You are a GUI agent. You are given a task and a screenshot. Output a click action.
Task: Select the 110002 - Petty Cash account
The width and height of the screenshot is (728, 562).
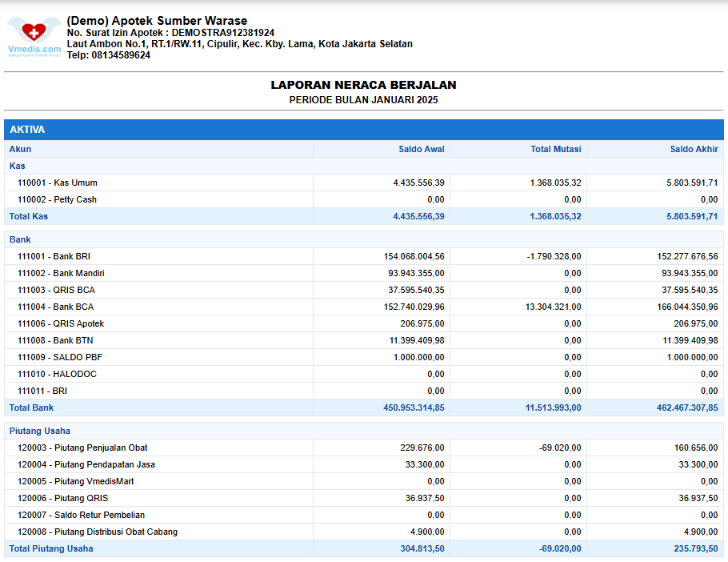tap(57, 199)
